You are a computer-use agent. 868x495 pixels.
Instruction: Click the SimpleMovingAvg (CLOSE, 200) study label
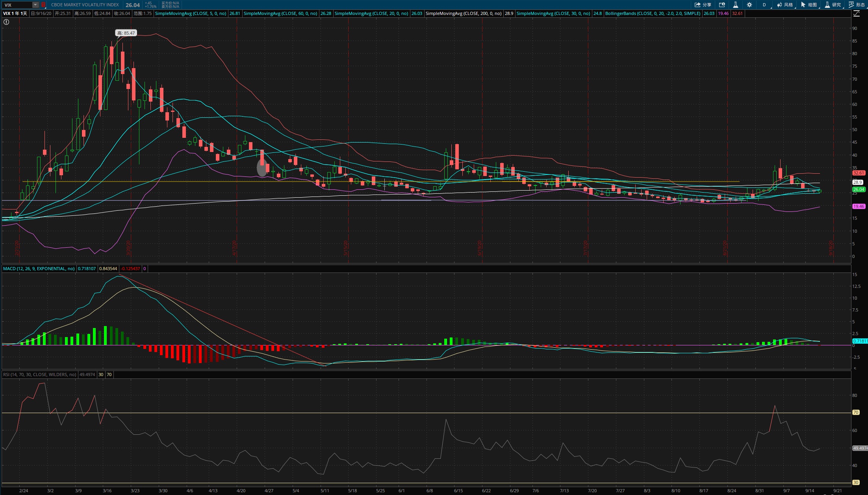coord(464,13)
